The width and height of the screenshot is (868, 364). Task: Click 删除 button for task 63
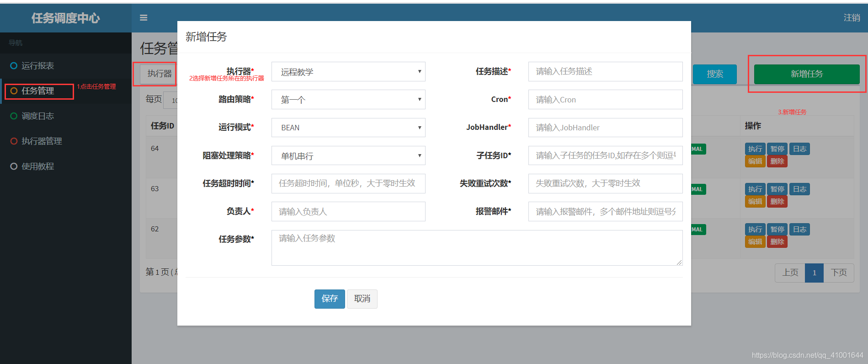coord(777,202)
